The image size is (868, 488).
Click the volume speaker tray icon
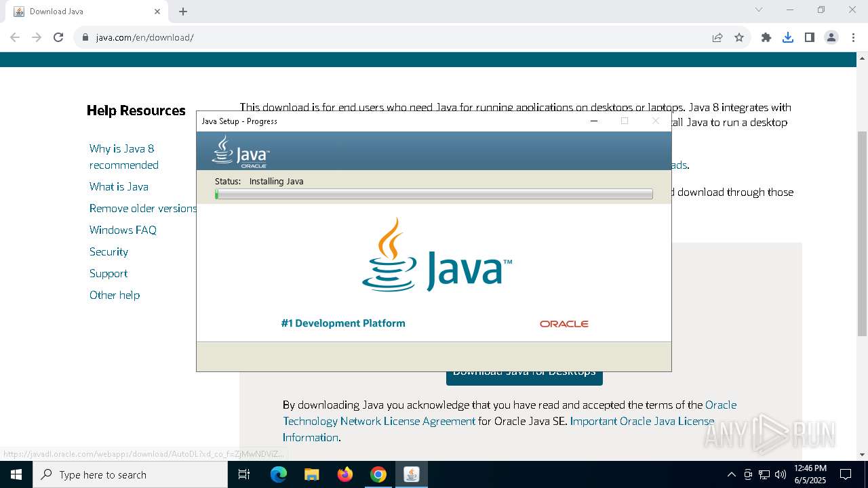[x=781, y=474]
